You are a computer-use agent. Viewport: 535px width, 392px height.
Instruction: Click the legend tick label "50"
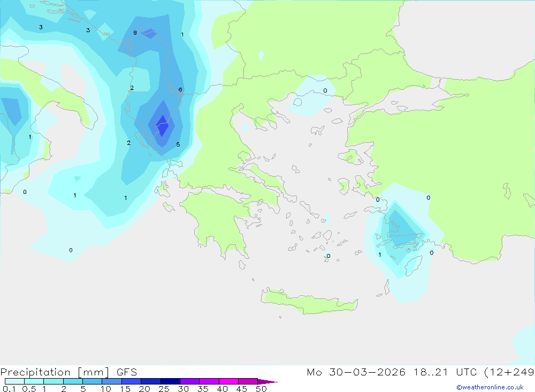point(261,389)
